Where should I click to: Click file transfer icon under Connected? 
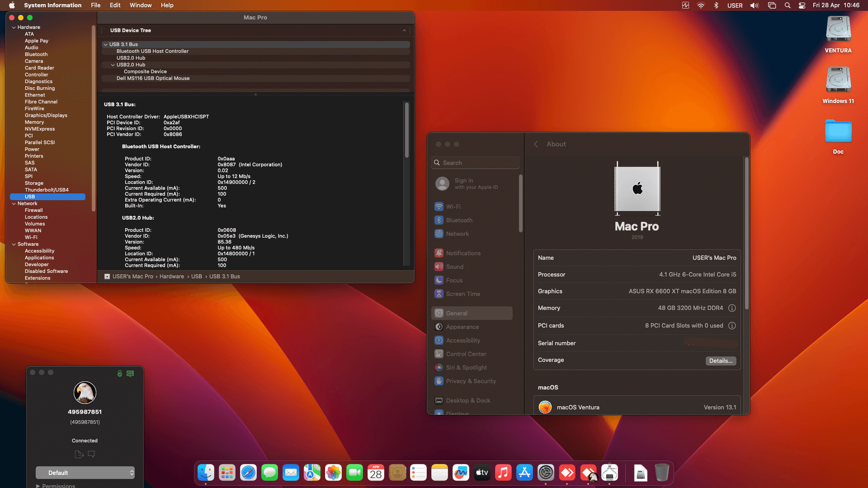(x=79, y=454)
